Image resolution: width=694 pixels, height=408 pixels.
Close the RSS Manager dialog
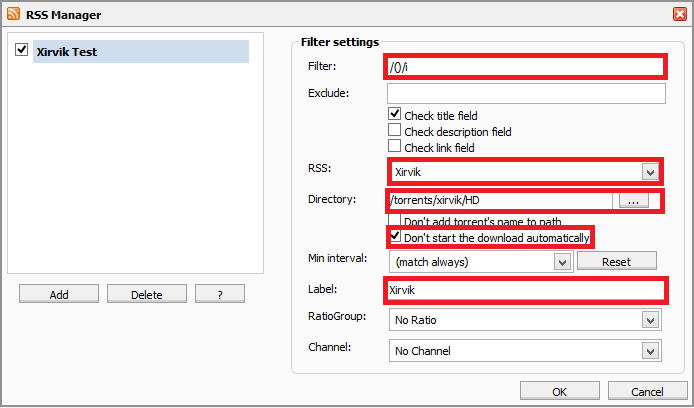(680, 14)
